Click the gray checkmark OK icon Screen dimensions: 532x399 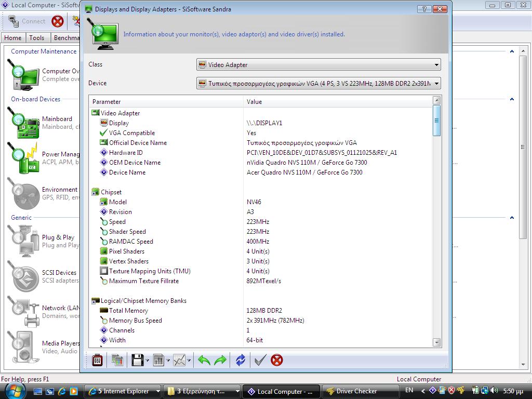click(260, 360)
